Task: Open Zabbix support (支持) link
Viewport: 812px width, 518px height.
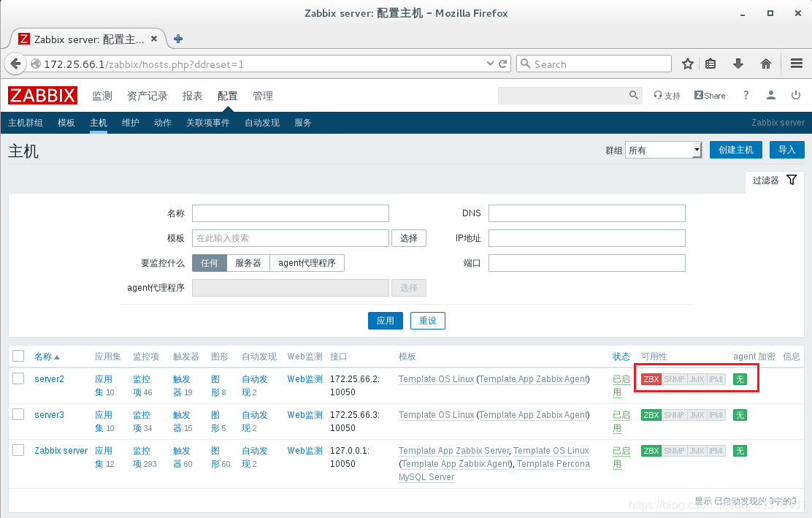Action: tap(667, 95)
